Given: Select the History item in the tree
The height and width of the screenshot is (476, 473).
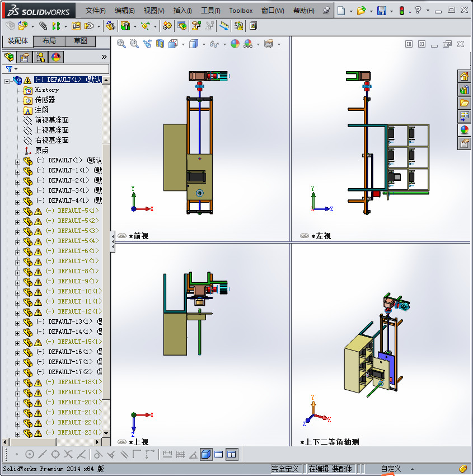Looking at the screenshot, I should point(46,90).
